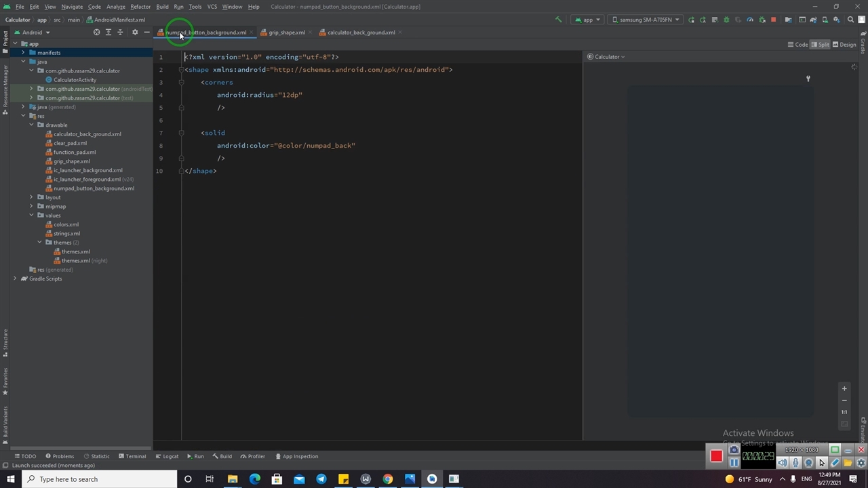Open the Android project view dropdown
Viewport: 868px width, 488px height.
tap(33, 33)
